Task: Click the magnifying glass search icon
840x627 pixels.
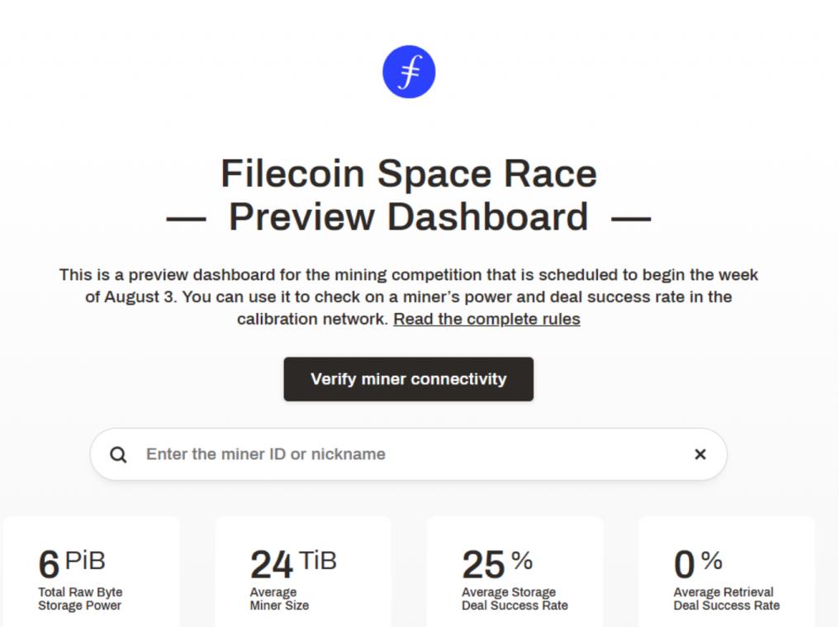Action: (118, 454)
